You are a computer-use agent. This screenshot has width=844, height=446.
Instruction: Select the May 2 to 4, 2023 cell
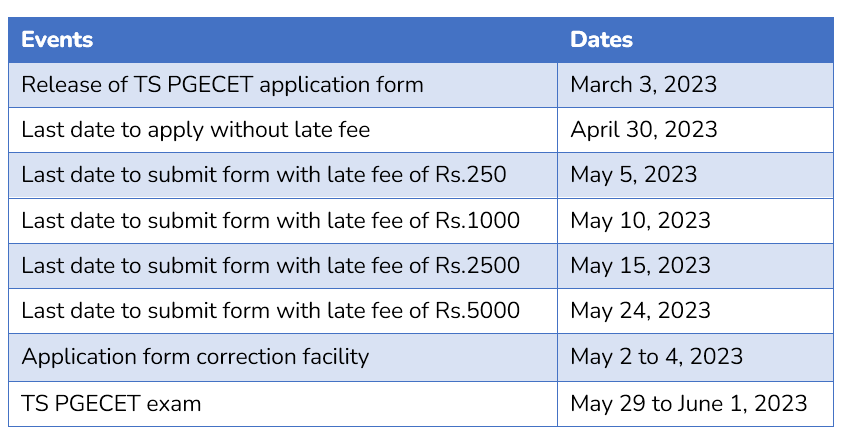coord(695,357)
